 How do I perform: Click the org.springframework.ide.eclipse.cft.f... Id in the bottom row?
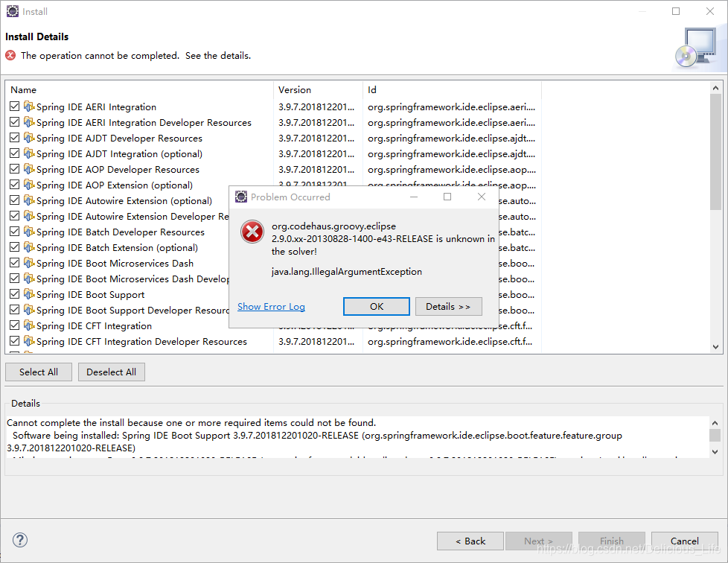pos(450,341)
